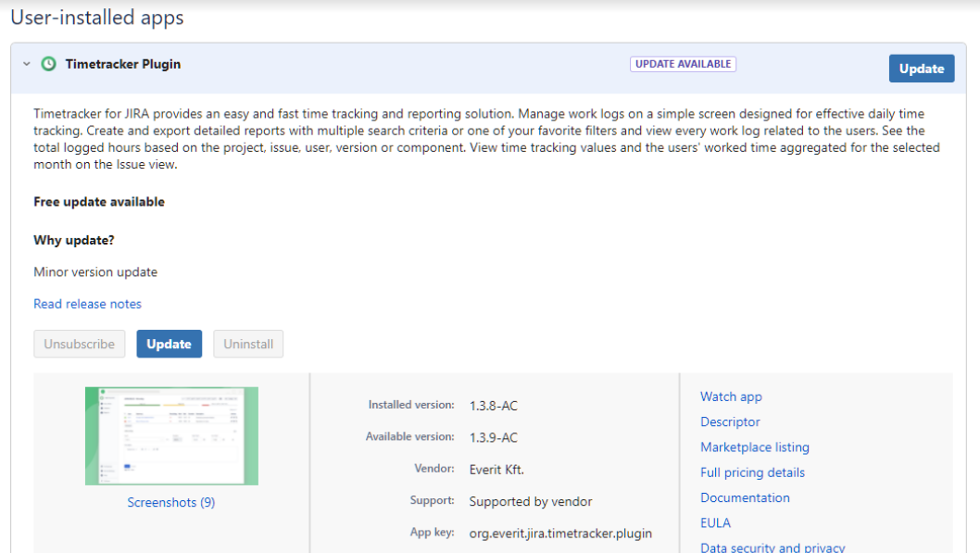Image resolution: width=980 pixels, height=553 pixels.
Task: Open the Read release notes link
Action: pos(87,304)
